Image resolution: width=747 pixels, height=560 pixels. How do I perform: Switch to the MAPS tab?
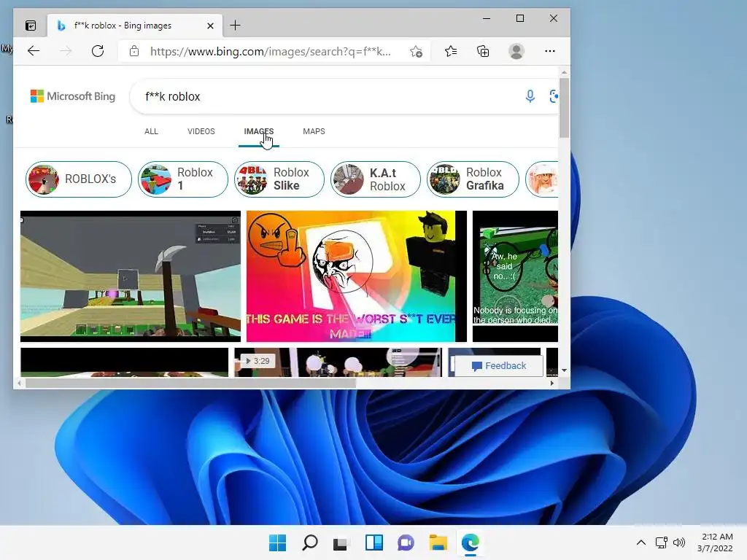point(314,131)
